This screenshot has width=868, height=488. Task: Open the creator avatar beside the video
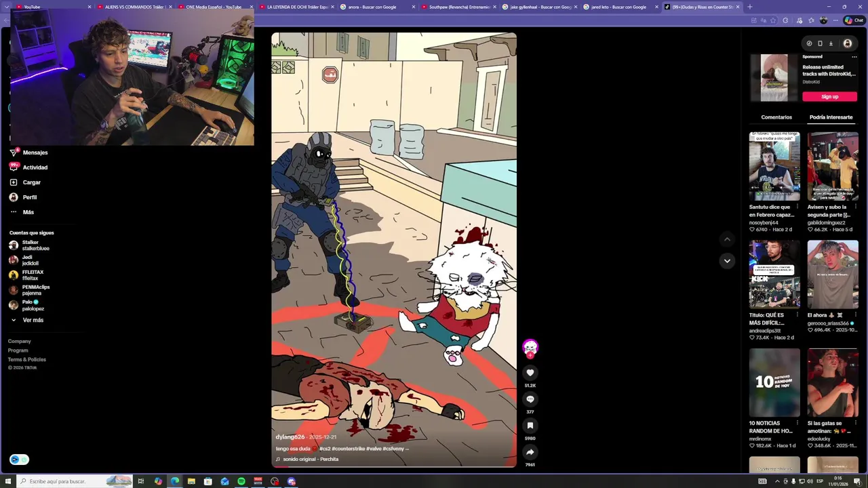tap(530, 348)
